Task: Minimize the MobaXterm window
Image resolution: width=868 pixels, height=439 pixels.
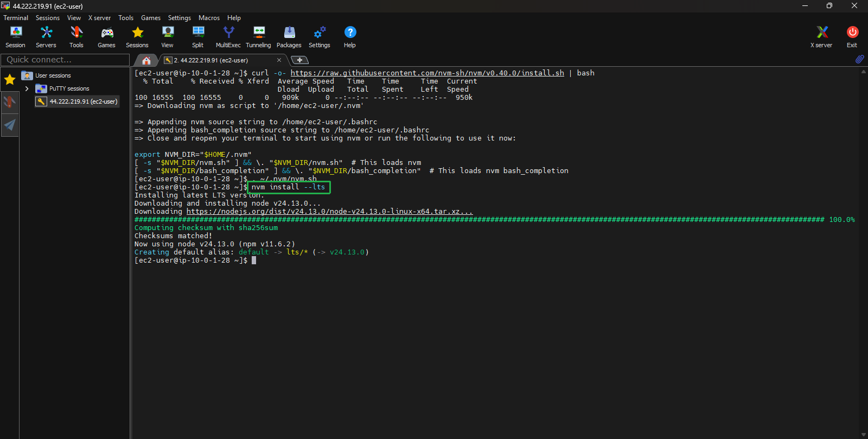Action: (805, 6)
